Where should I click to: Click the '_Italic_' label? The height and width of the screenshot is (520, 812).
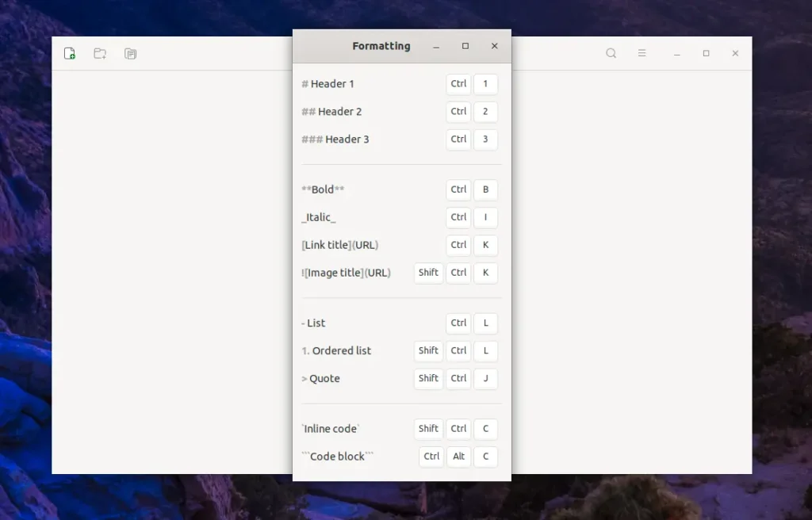(x=319, y=217)
